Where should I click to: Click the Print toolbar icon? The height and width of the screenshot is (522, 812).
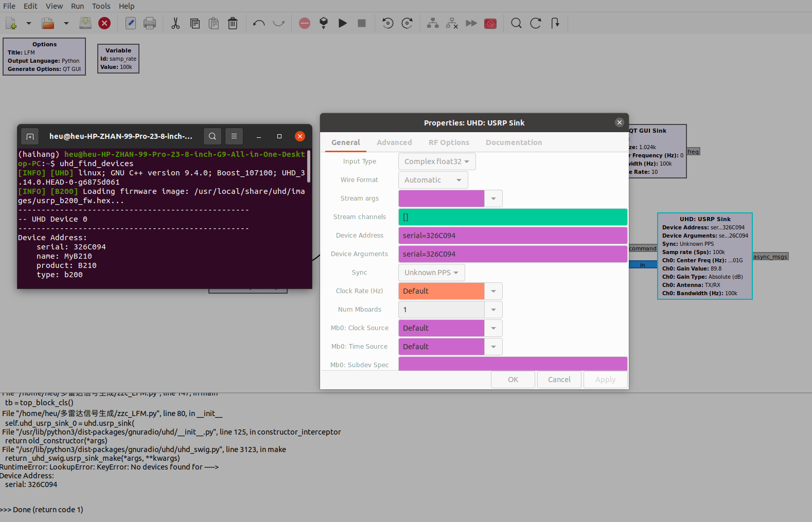tap(150, 23)
